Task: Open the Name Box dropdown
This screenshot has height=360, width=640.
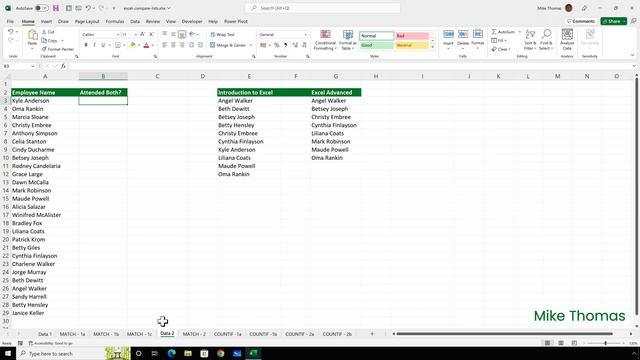Action: tap(33, 66)
